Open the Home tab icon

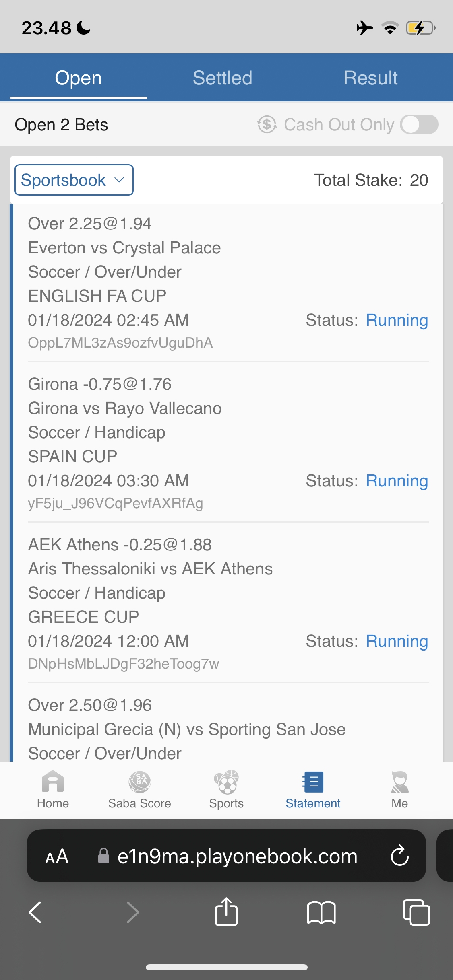[53, 782]
